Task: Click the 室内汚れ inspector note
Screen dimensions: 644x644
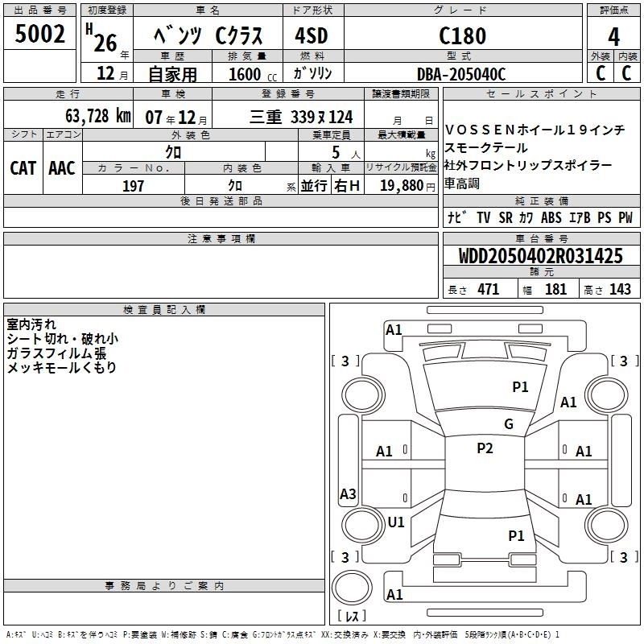Action: click(31, 324)
